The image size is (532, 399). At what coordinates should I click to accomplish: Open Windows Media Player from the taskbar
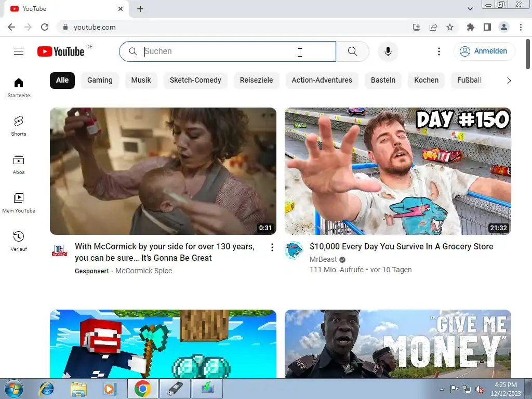[x=110, y=389]
